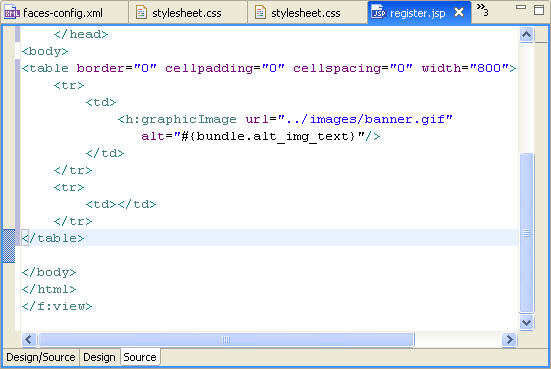Click the vertical scrollbar thumb
Viewport: 551px width, 369px height.
pos(526,233)
